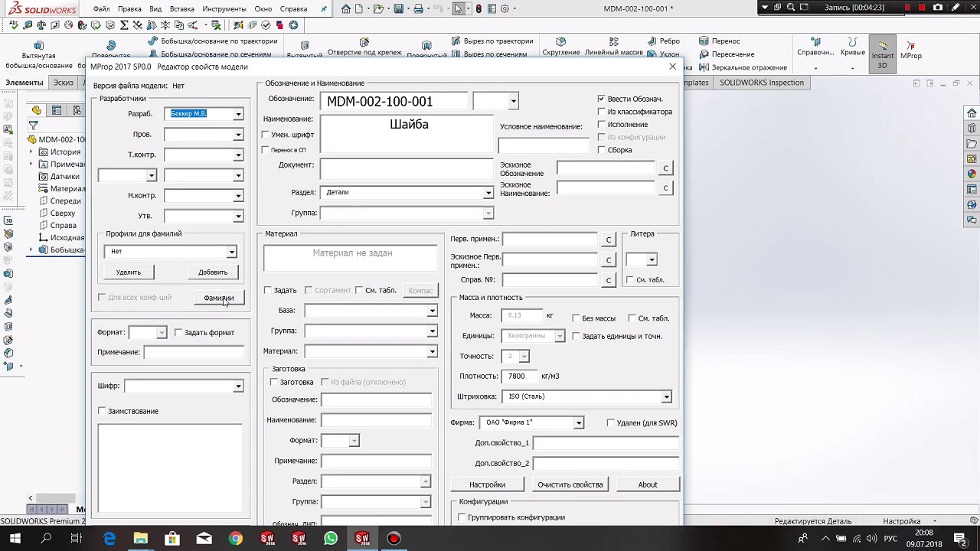Viewport: 980px width, 551px height.
Task: Enable the Сборка checkbox
Action: [602, 150]
